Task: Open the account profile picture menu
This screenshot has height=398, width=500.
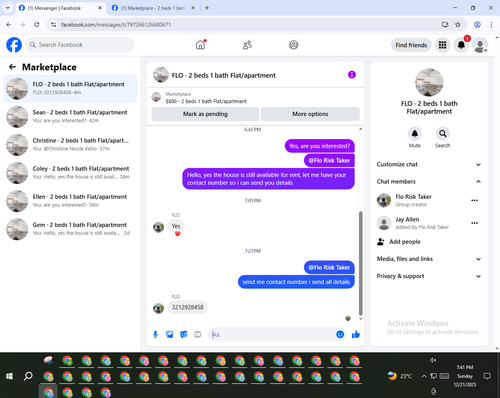Action: point(480,45)
